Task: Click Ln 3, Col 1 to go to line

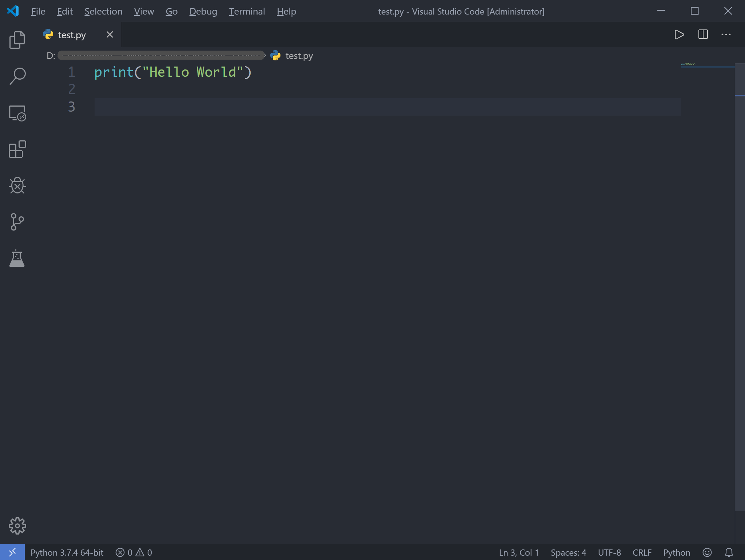Action: tap(519, 552)
